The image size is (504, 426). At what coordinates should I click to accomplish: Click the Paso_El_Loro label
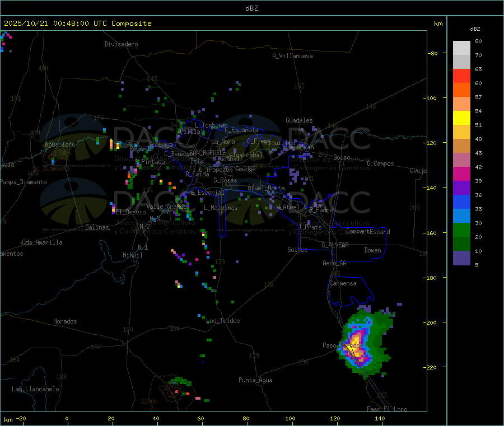pyautogui.click(x=388, y=409)
